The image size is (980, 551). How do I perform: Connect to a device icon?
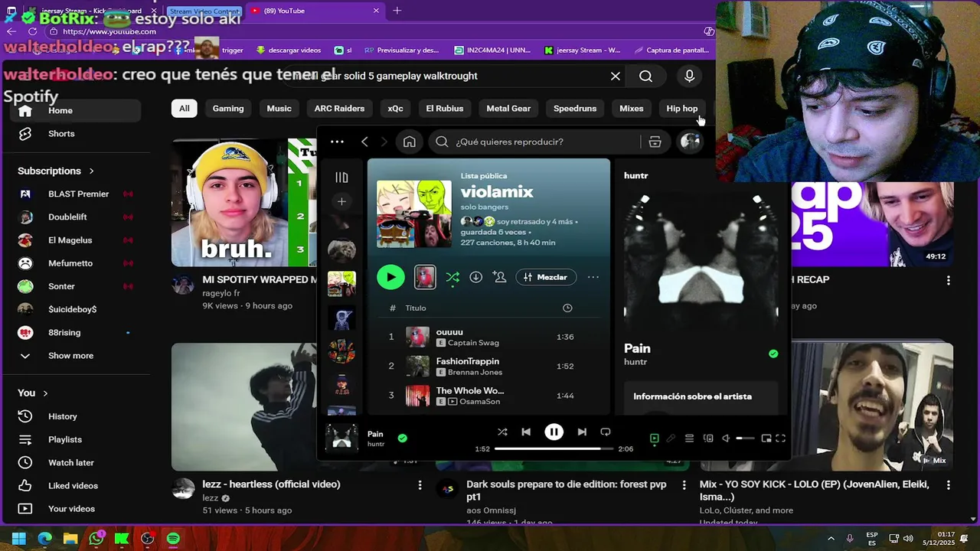coord(708,439)
